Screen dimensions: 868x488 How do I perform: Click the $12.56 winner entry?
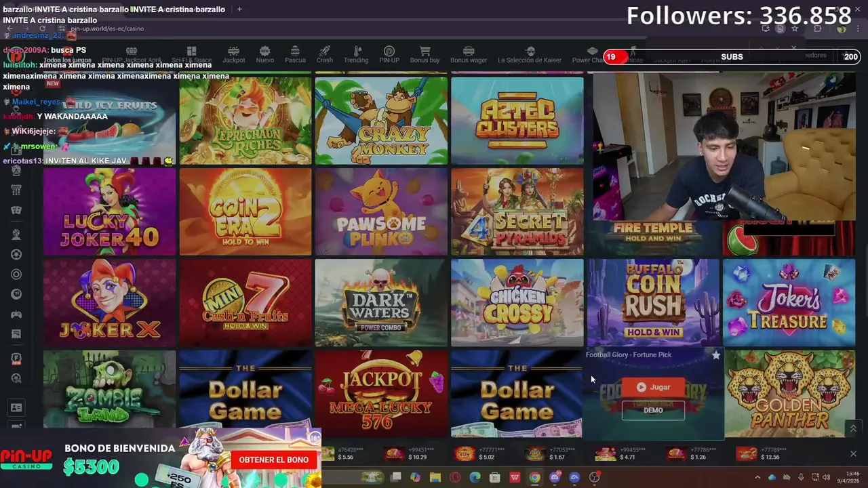tap(760, 453)
